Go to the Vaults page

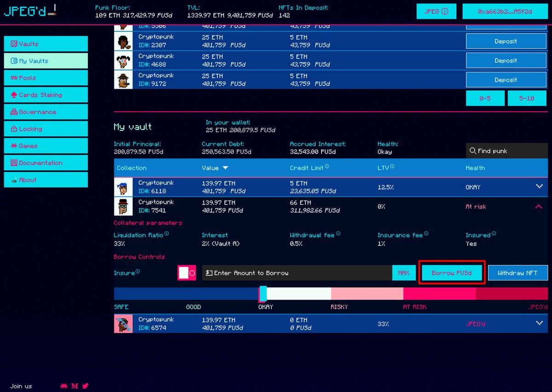[46, 44]
